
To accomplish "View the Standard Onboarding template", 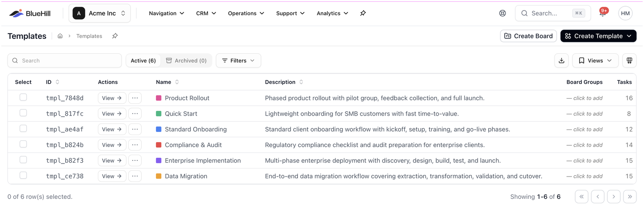I will (x=112, y=130).
